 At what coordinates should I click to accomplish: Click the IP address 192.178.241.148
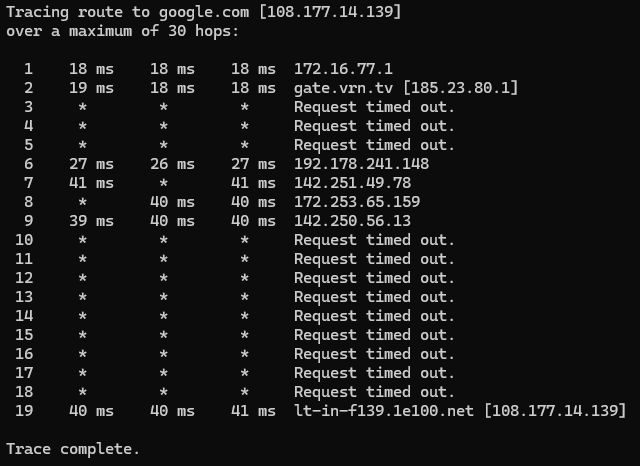[x=360, y=164]
